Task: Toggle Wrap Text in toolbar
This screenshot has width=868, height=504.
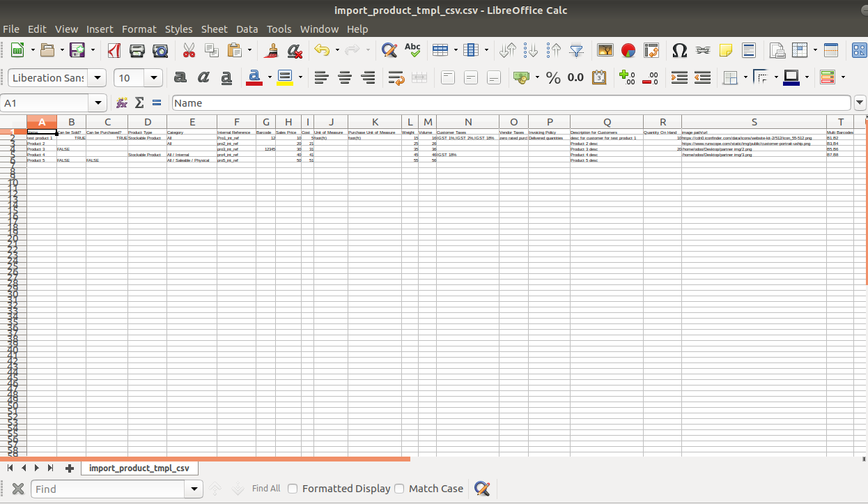Action: 396,77
